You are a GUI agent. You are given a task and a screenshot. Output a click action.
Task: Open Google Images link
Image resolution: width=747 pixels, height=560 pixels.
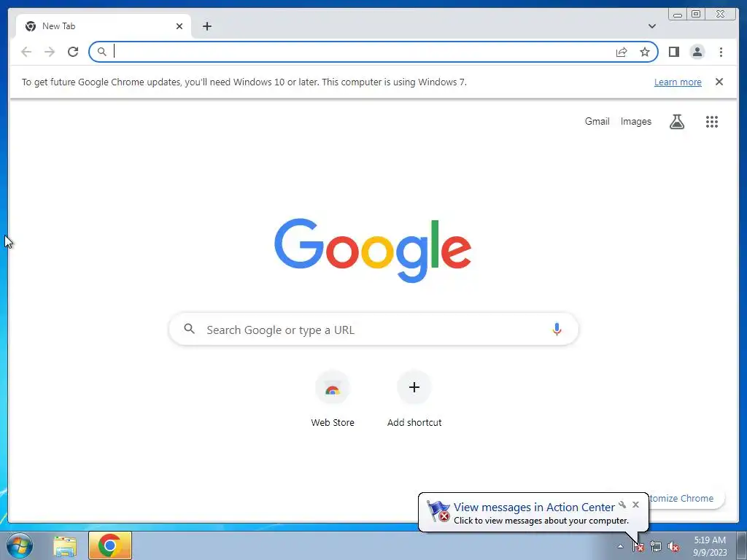[x=635, y=122]
